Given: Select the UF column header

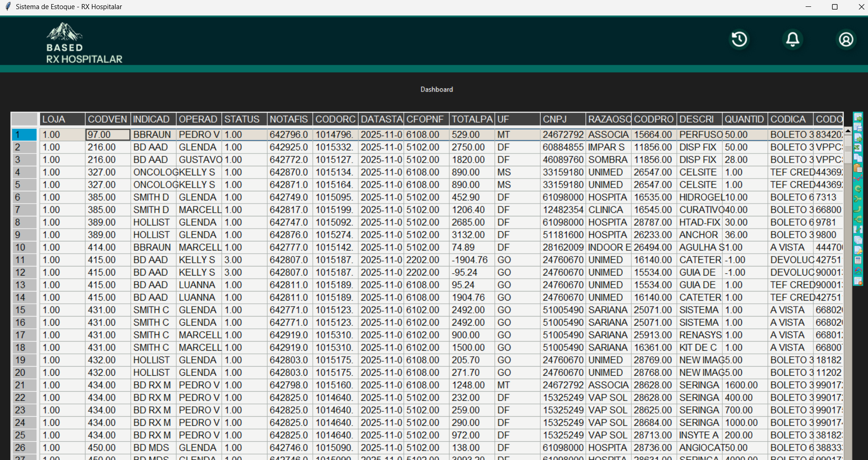Looking at the screenshot, I should [517, 119].
